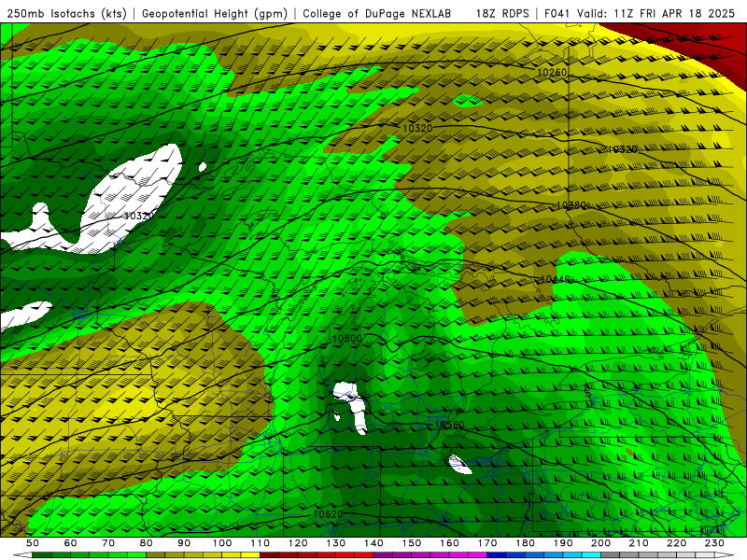
Task: Click the 210 value on the color scale
Action: point(639,543)
